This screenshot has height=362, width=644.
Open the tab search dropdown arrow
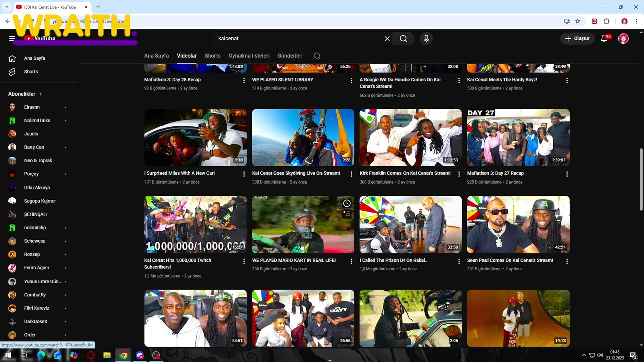(7, 7)
